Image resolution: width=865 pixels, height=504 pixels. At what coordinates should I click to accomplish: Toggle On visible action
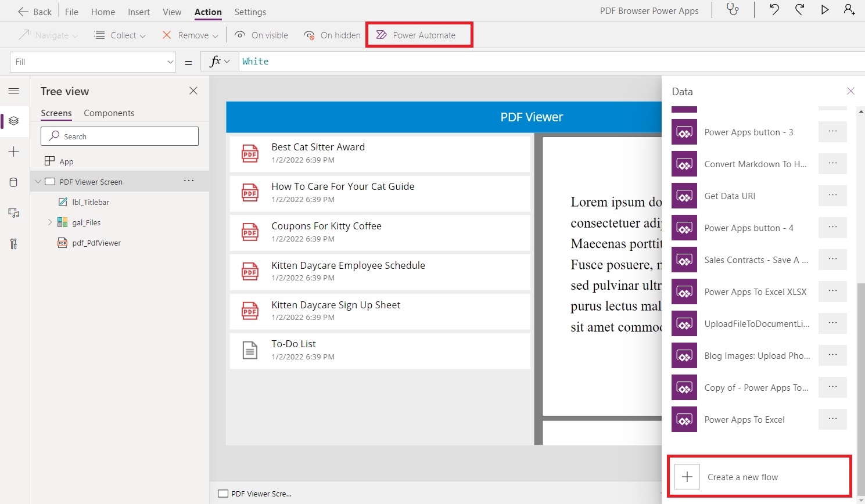pyautogui.click(x=261, y=35)
